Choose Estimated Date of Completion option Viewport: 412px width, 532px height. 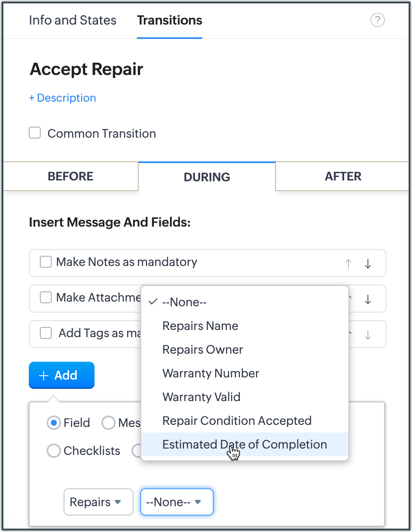tap(245, 444)
